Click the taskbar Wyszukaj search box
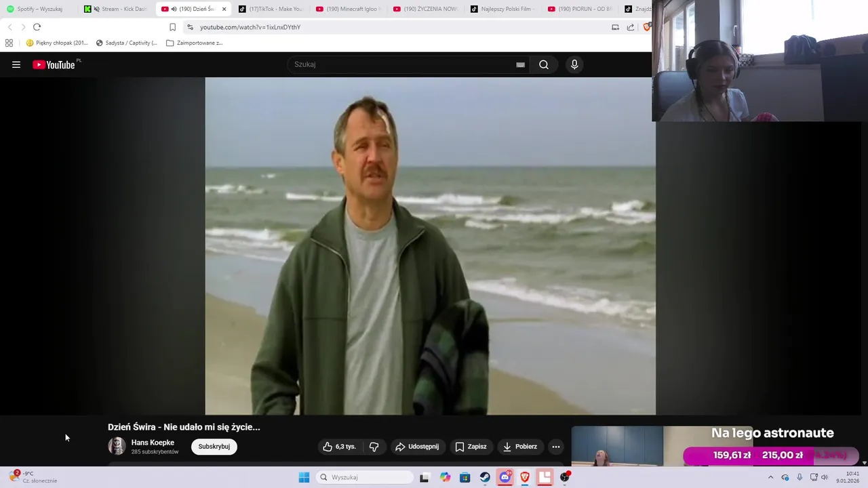This screenshot has height=488, width=868. 365,477
